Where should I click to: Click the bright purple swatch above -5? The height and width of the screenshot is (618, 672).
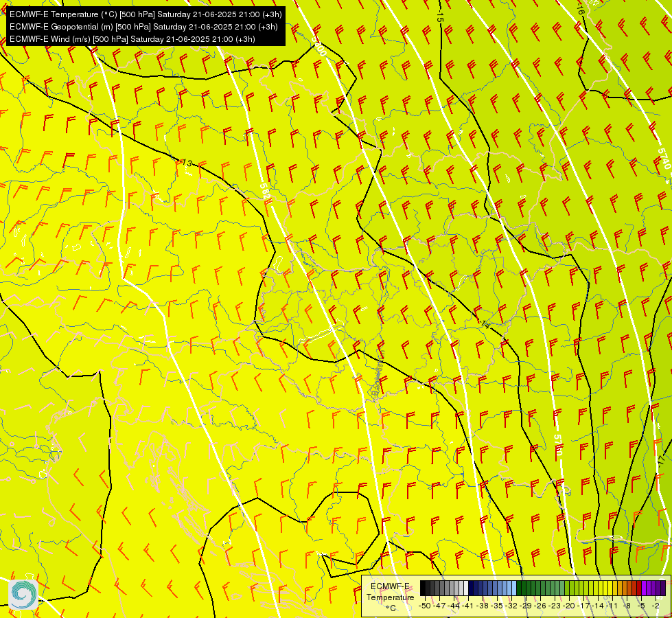click(x=644, y=588)
